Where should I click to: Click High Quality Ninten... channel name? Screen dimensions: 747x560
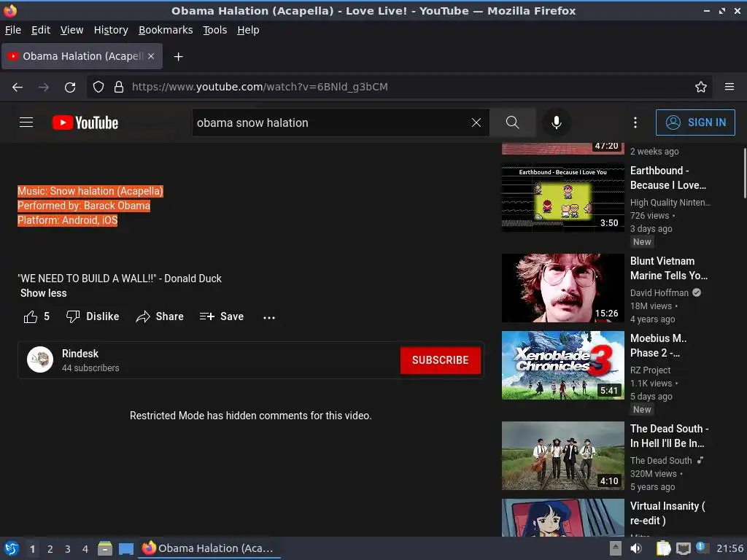[670, 203]
